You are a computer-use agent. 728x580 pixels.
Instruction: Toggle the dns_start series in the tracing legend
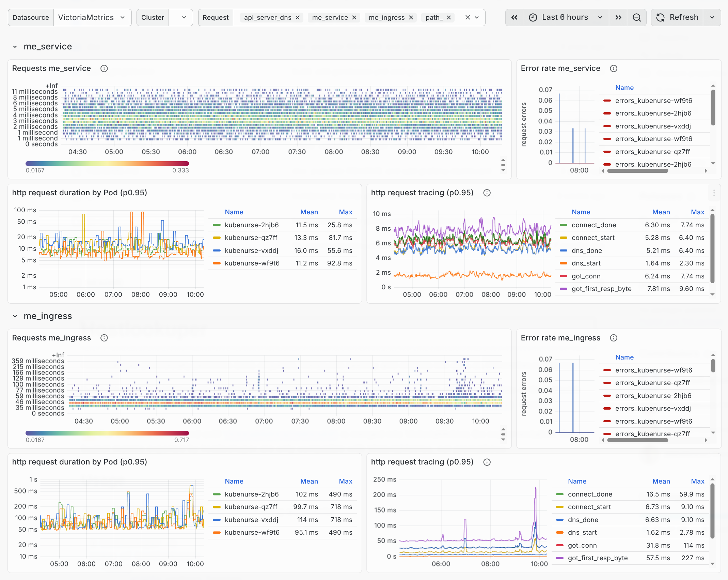coord(586,263)
